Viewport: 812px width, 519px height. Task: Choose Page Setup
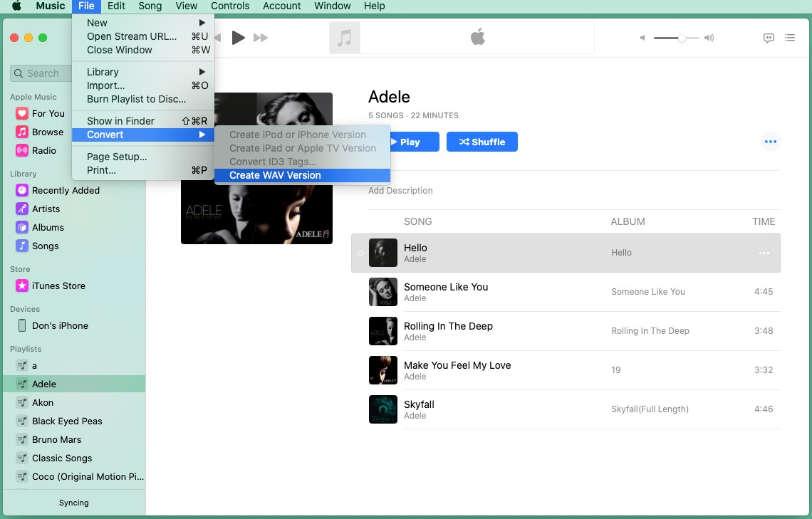(143, 157)
